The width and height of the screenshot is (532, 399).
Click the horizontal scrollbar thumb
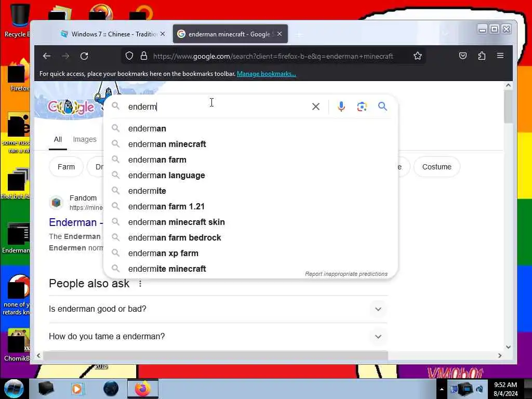pos(216,355)
